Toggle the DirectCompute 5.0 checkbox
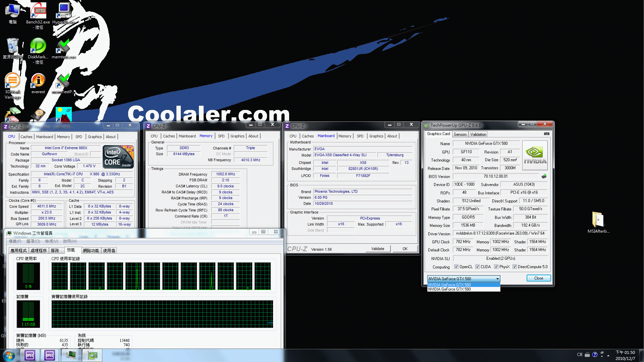Image resolution: width=644 pixels, height=362 pixels. click(x=515, y=267)
